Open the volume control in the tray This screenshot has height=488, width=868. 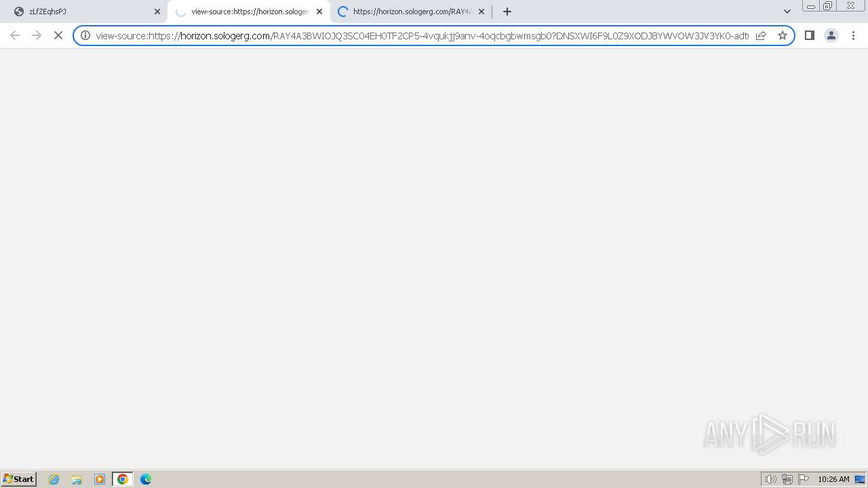771,479
